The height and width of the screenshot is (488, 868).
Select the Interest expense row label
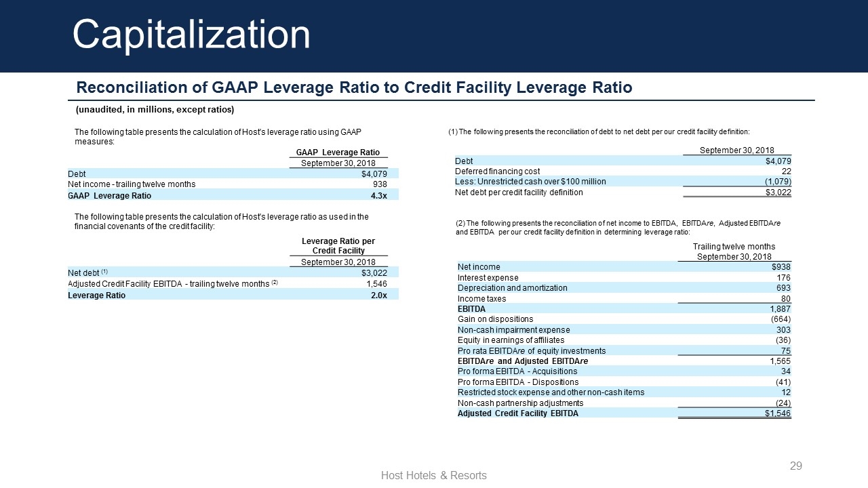[488, 277]
